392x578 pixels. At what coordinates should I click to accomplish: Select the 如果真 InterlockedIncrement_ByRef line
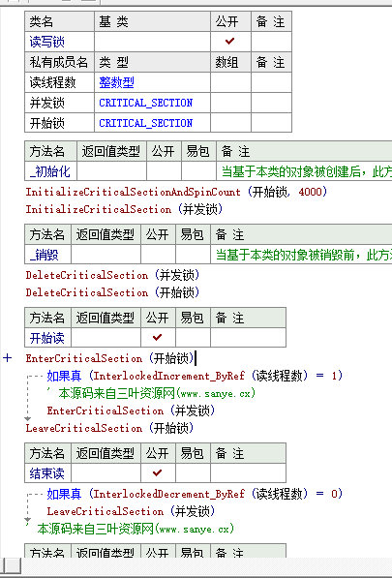tap(195, 376)
